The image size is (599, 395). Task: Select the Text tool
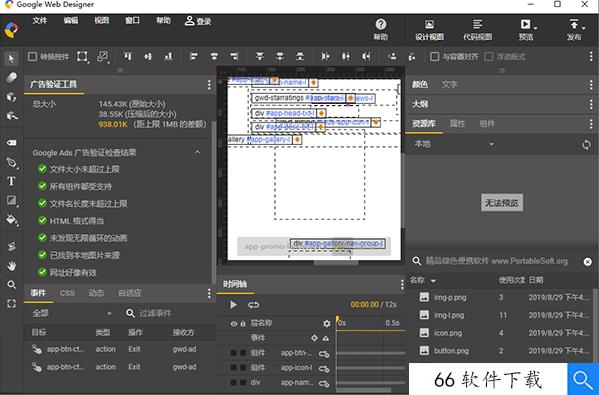pyautogui.click(x=11, y=181)
